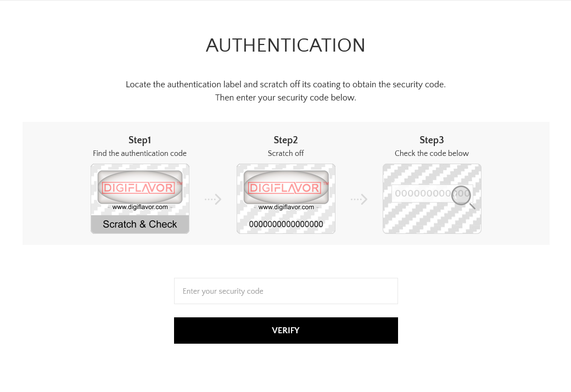Click the Step2 heading text

285,140
